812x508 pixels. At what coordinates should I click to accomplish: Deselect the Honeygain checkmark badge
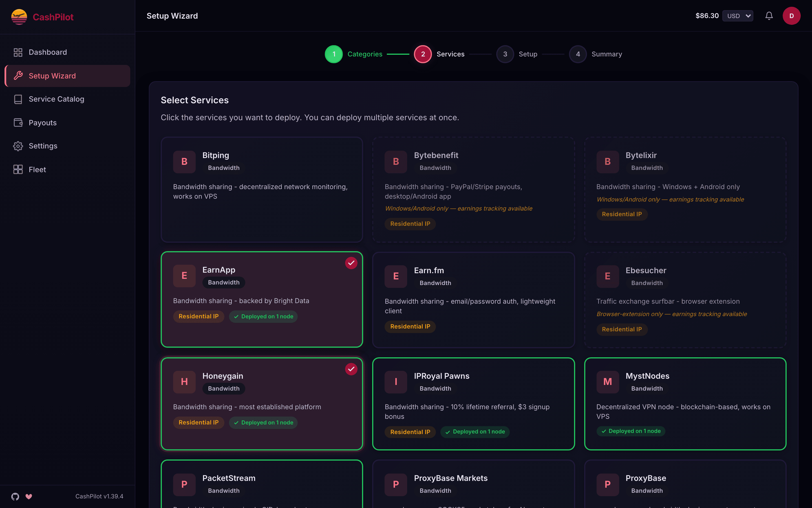351,369
